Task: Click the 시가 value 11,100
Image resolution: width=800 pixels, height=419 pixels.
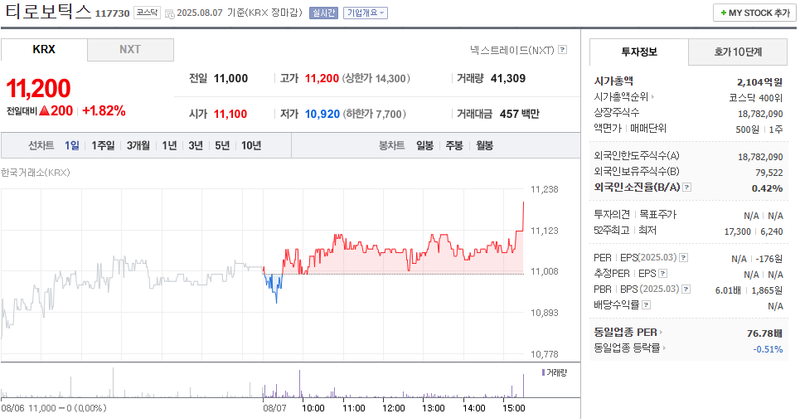Action: point(230,114)
